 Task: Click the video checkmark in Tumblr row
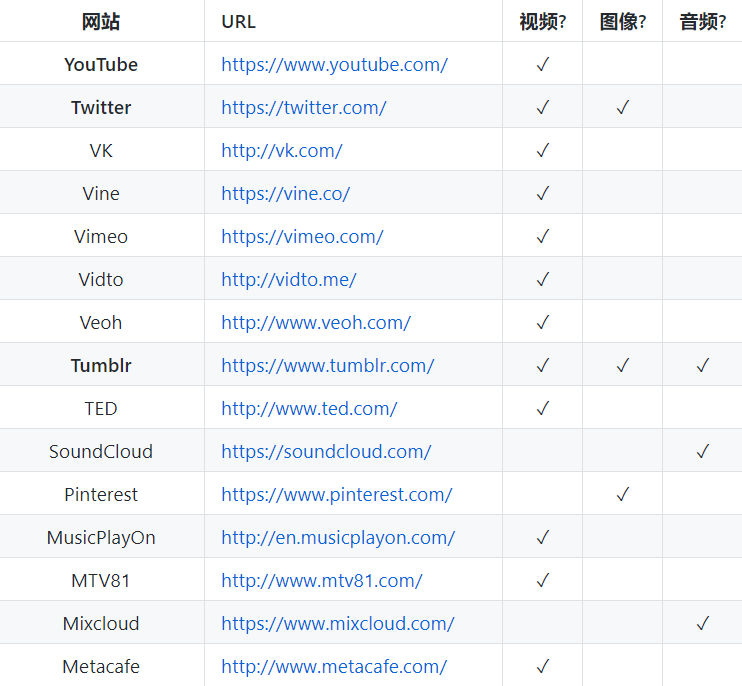543,365
